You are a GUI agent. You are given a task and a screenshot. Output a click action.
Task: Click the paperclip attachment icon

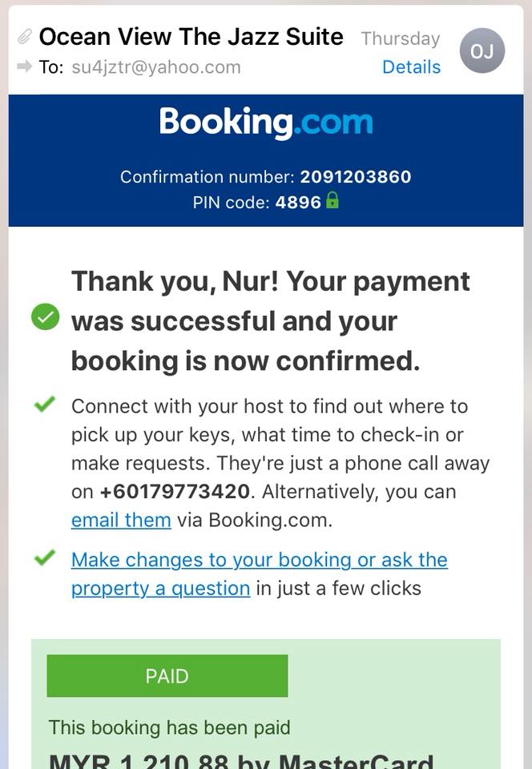click(x=25, y=36)
